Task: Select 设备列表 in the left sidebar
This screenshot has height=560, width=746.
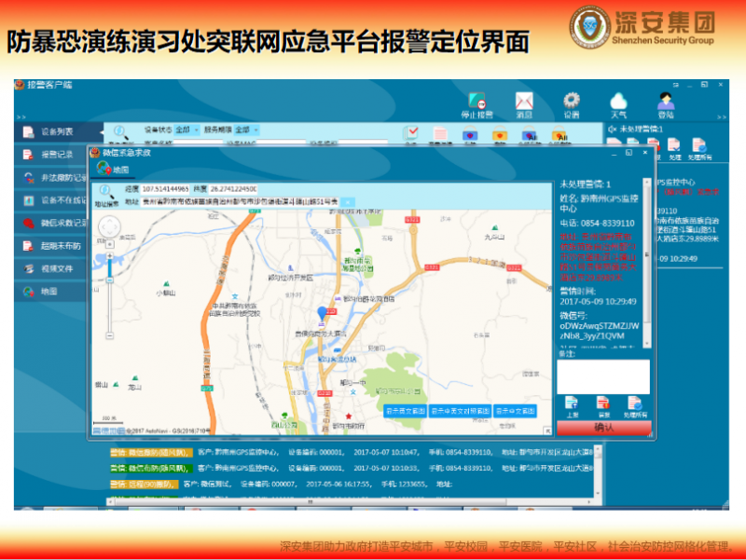Action: coord(56,131)
